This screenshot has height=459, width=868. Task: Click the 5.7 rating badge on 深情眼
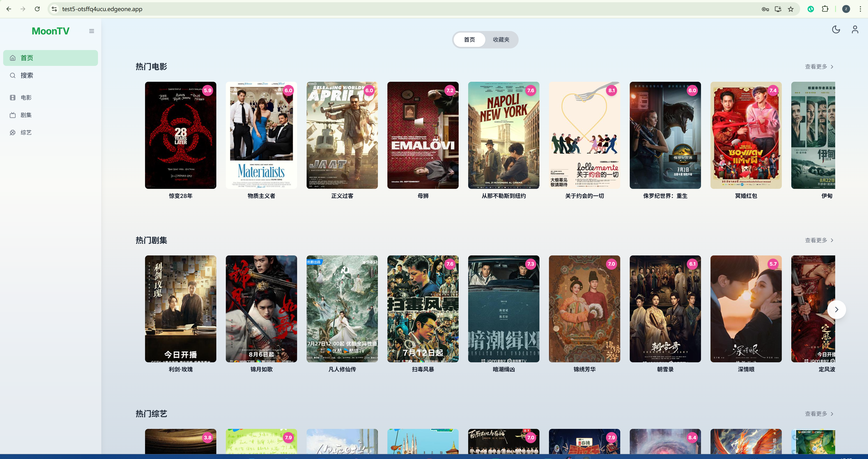coord(773,264)
